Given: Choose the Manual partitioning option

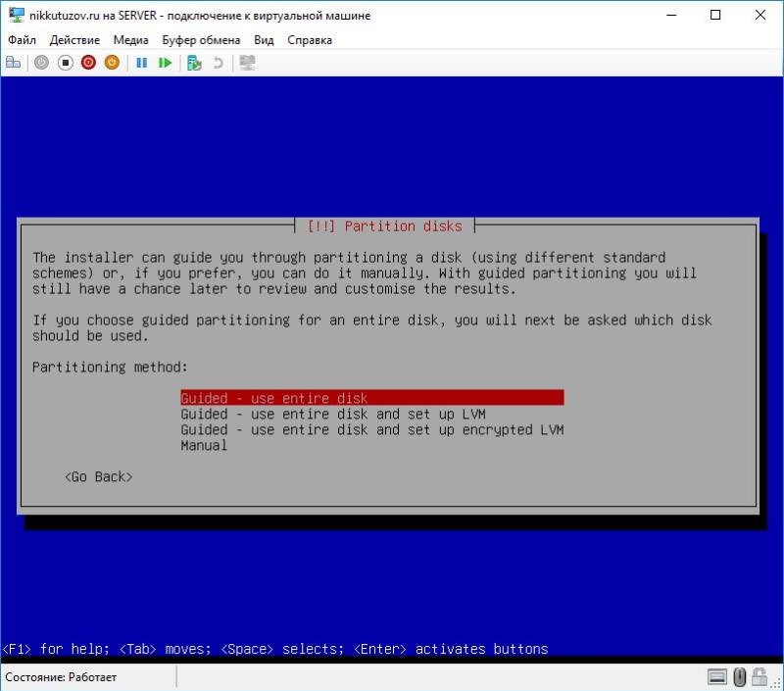Looking at the screenshot, I should coord(204,445).
